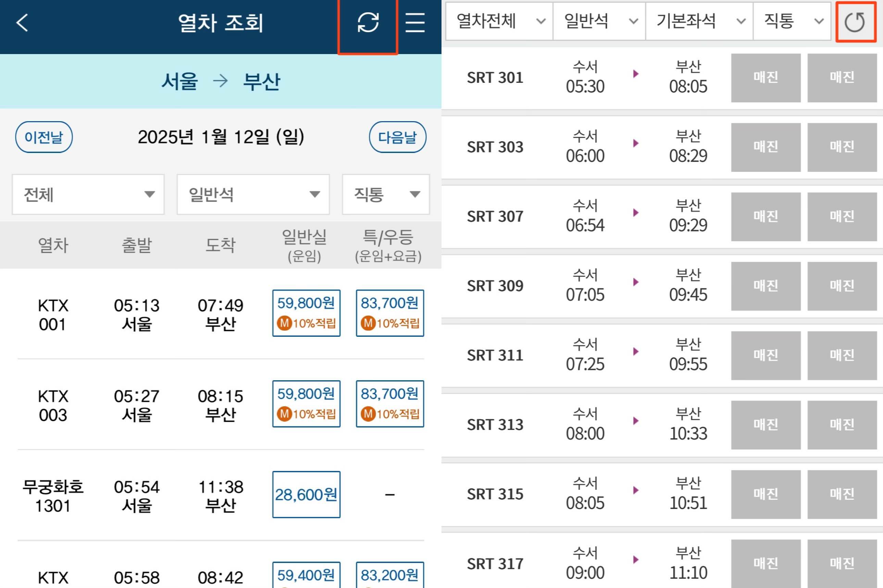The width and height of the screenshot is (883, 588).
Task: Open the Korail 일반석 seat dropdown
Action: (253, 194)
